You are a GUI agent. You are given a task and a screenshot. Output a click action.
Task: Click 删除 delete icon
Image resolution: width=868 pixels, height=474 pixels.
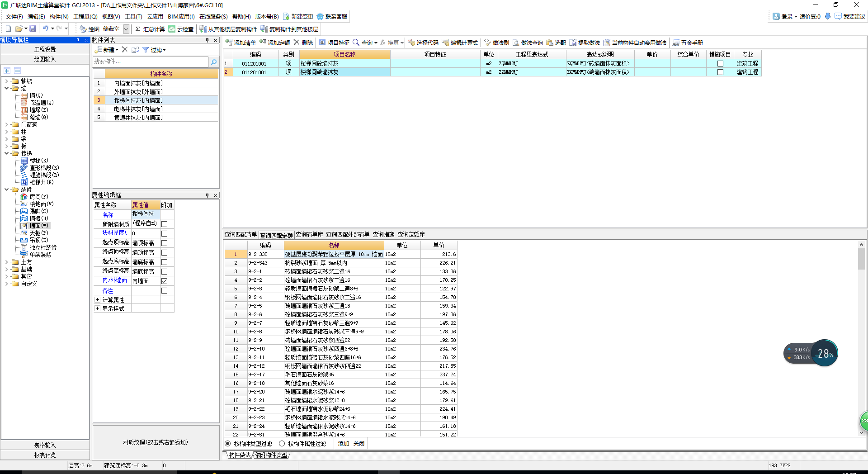pyautogui.click(x=303, y=43)
